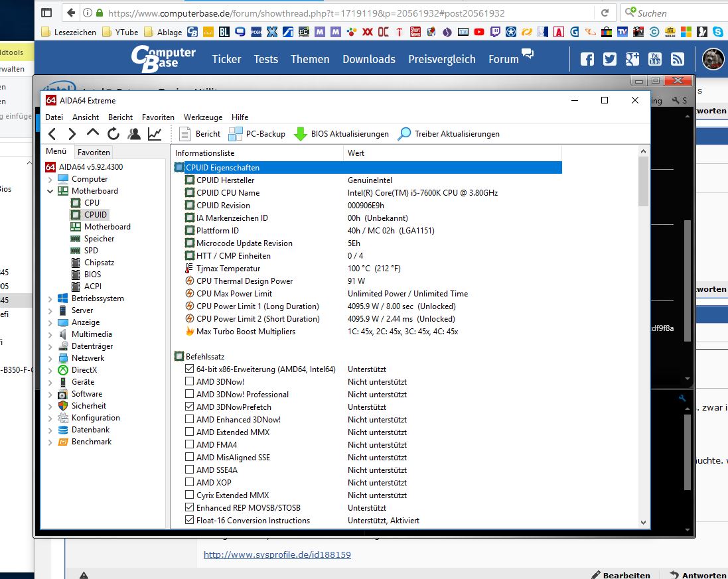The width and height of the screenshot is (728, 579).
Task: Expand the Benchmark node
Action: (x=50, y=442)
